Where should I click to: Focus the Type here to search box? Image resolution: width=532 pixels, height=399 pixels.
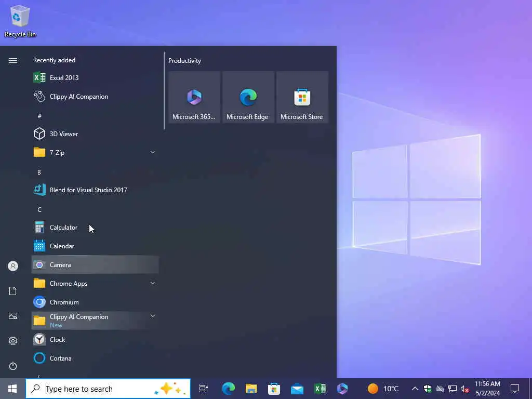[108, 389]
